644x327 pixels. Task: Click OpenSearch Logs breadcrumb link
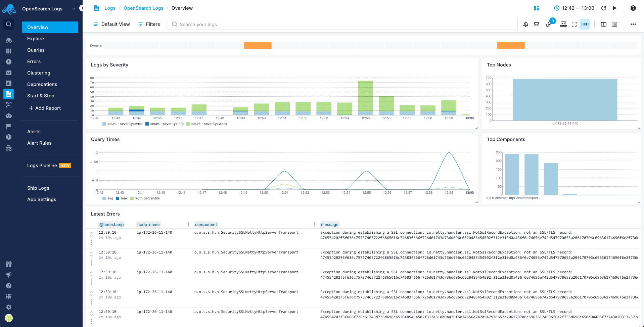click(x=143, y=8)
